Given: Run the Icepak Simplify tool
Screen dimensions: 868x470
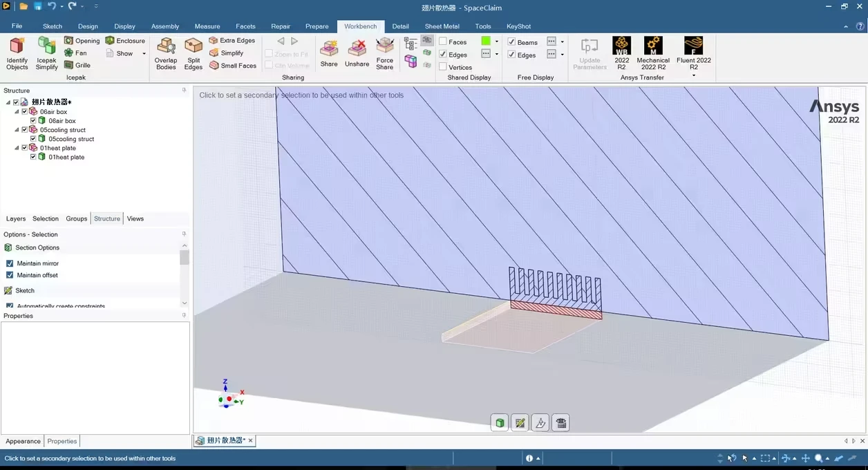Looking at the screenshot, I should pyautogui.click(x=46, y=54).
